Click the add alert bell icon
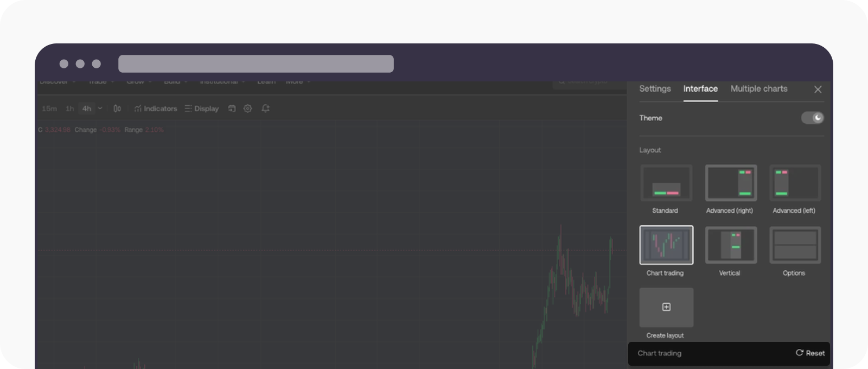The width and height of the screenshot is (868, 369). pyautogui.click(x=265, y=109)
